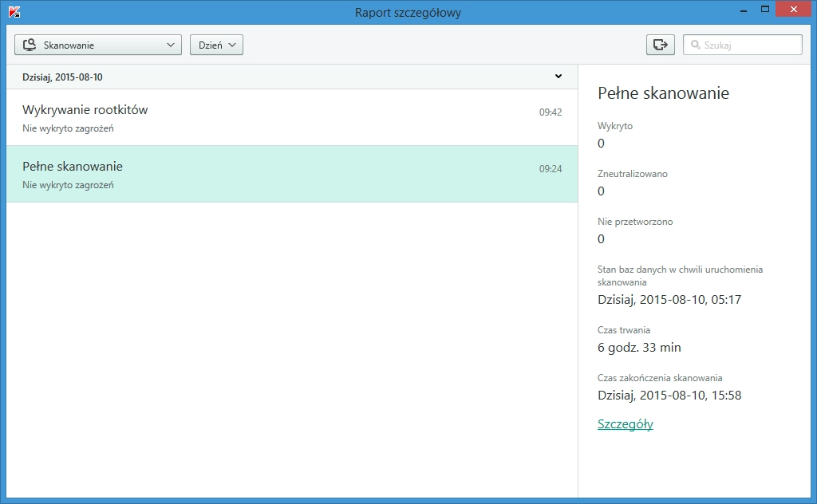The image size is (817, 504).
Task: Click the 09:42 timestamp
Action: pos(551,112)
